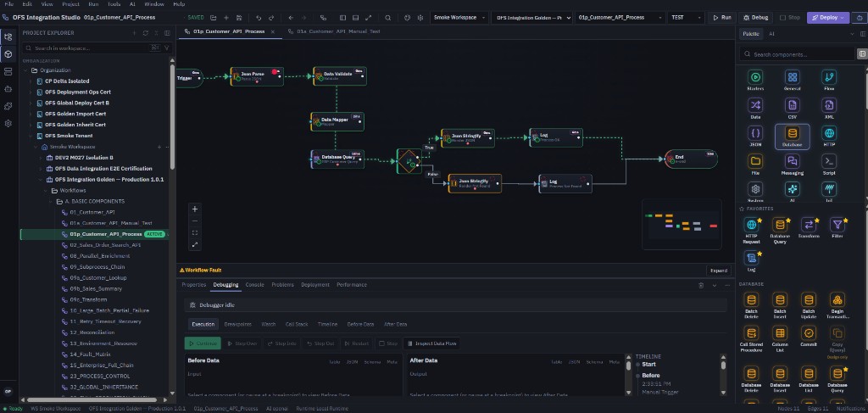Open the Window menu
Screen dimensions: 868x413
pyautogui.click(x=154, y=4)
